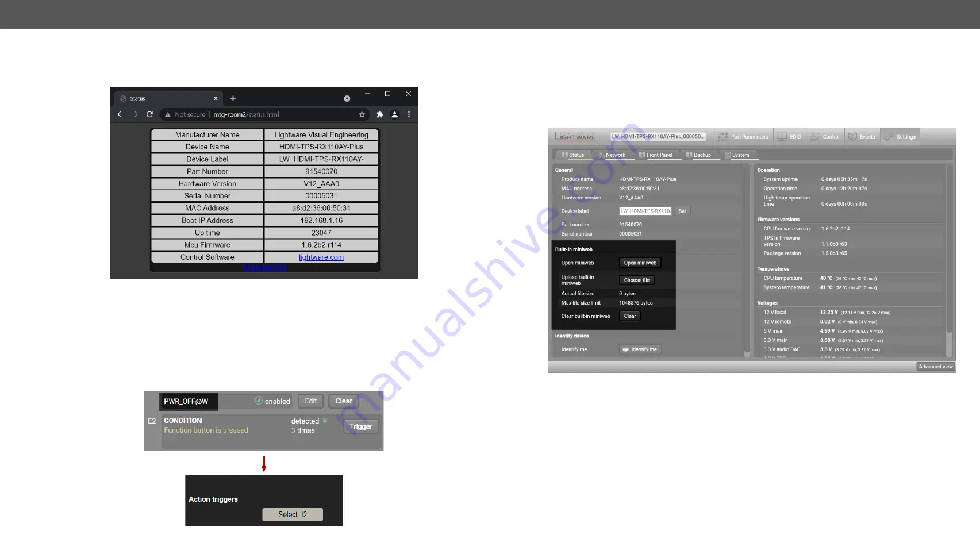Trigger the E2 condition
Screen dimensions: 980x550
(x=361, y=426)
